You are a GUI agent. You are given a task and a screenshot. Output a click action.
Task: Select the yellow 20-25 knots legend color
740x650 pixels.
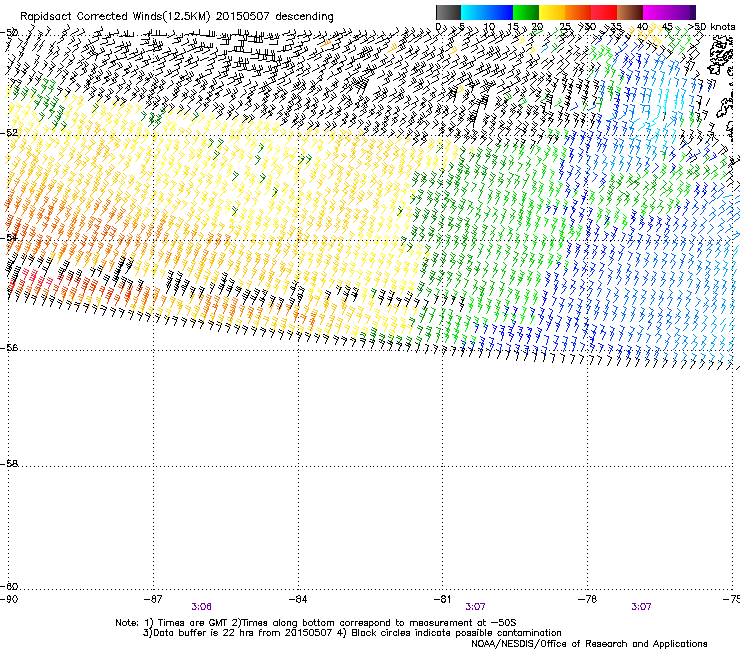click(552, 12)
